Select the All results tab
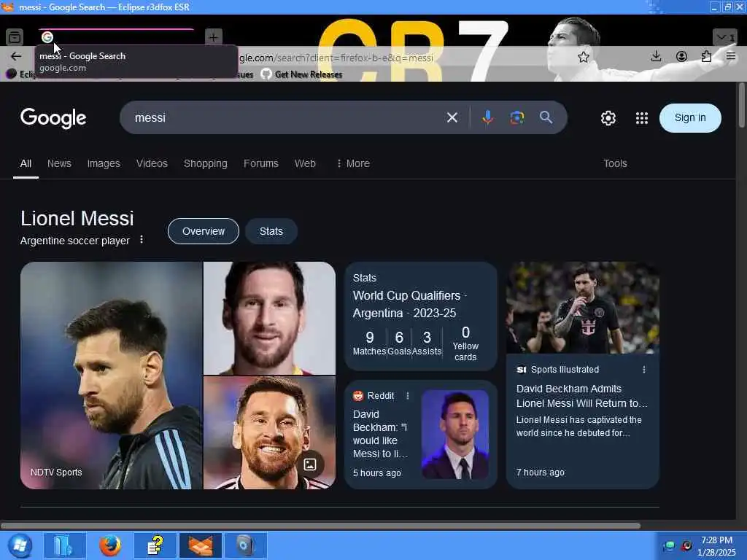The width and height of the screenshot is (747, 560). click(26, 163)
